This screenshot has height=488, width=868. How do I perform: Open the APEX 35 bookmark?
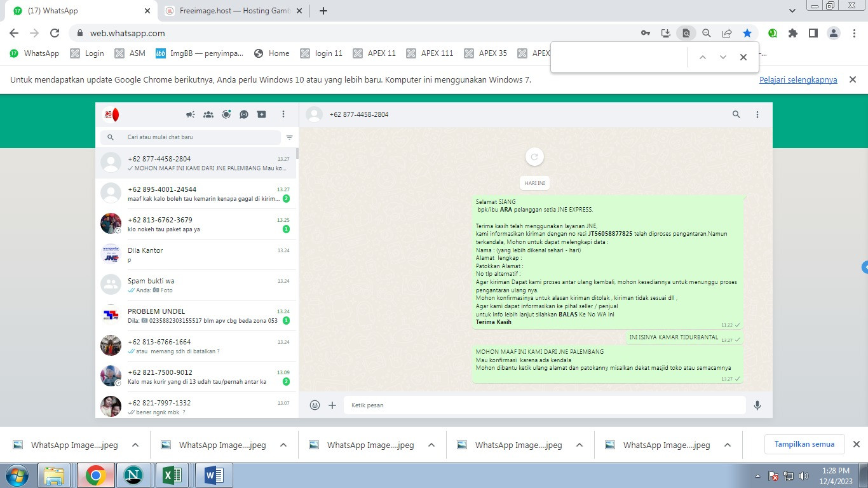pyautogui.click(x=485, y=53)
